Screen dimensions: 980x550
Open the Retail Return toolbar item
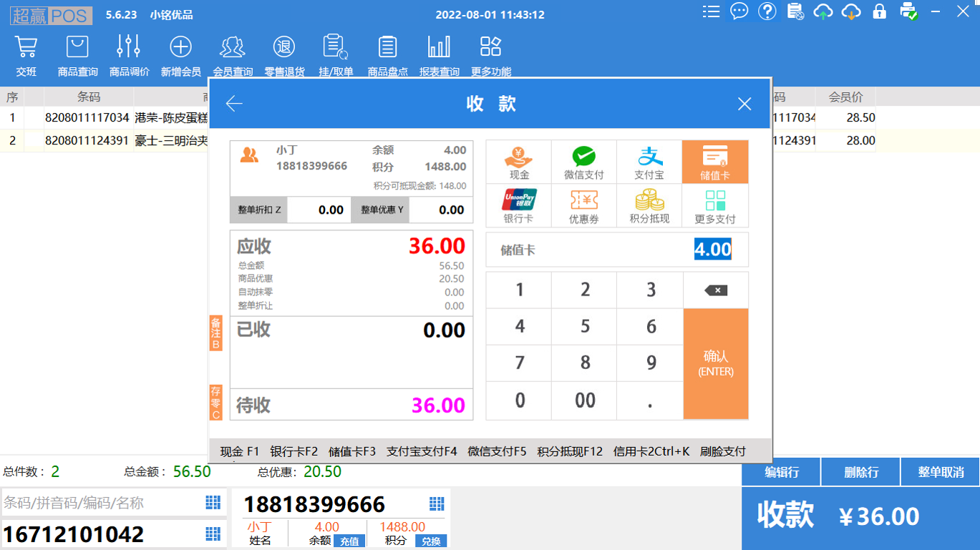284,56
